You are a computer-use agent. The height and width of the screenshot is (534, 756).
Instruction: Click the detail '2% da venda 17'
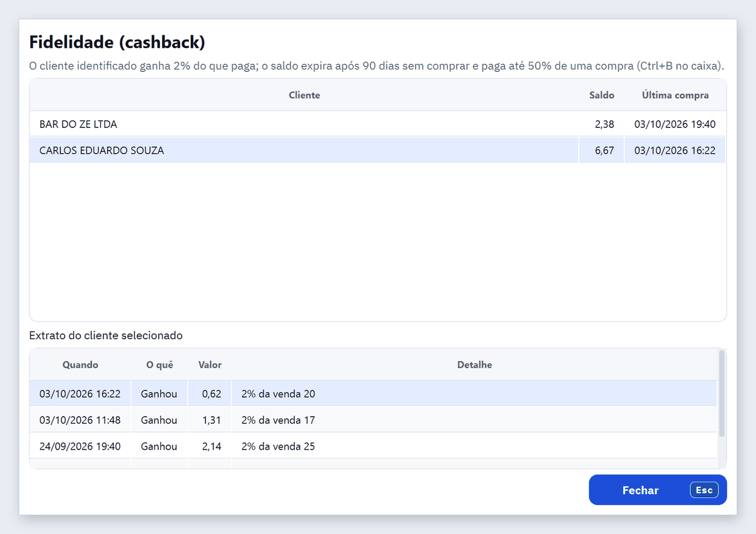pyautogui.click(x=278, y=420)
